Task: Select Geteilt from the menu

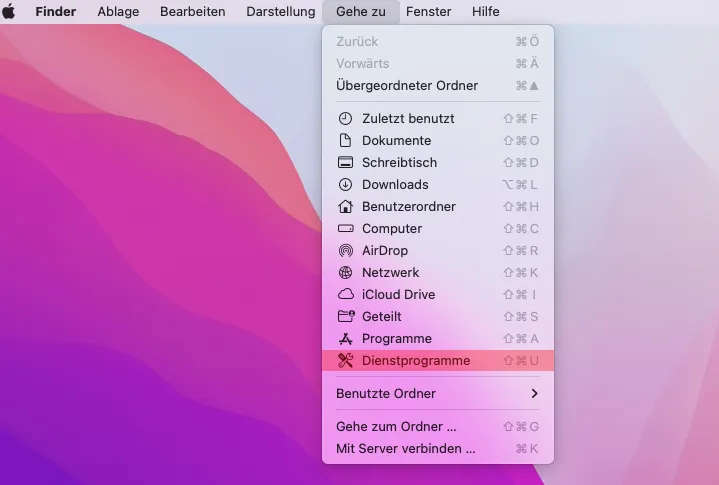Action: coord(438,317)
